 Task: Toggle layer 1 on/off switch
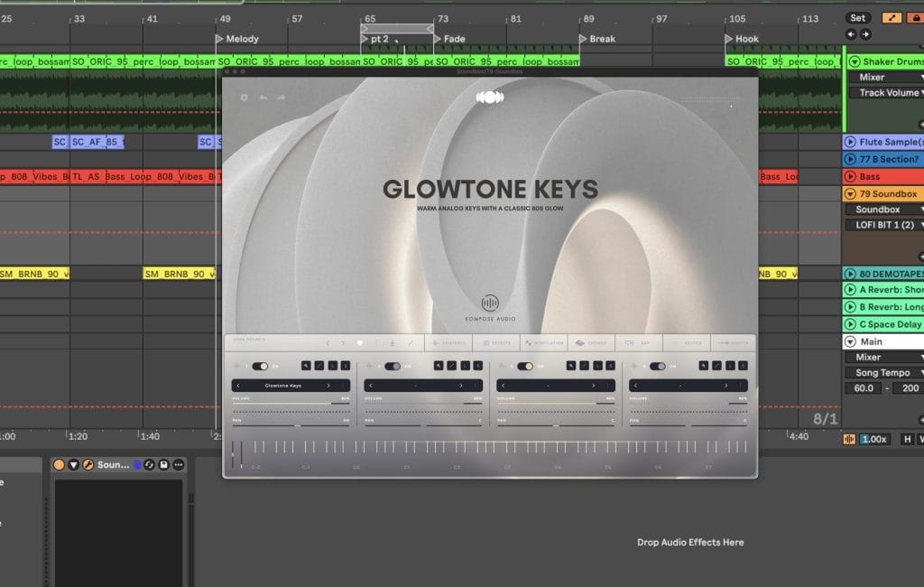click(x=260, y=367)
